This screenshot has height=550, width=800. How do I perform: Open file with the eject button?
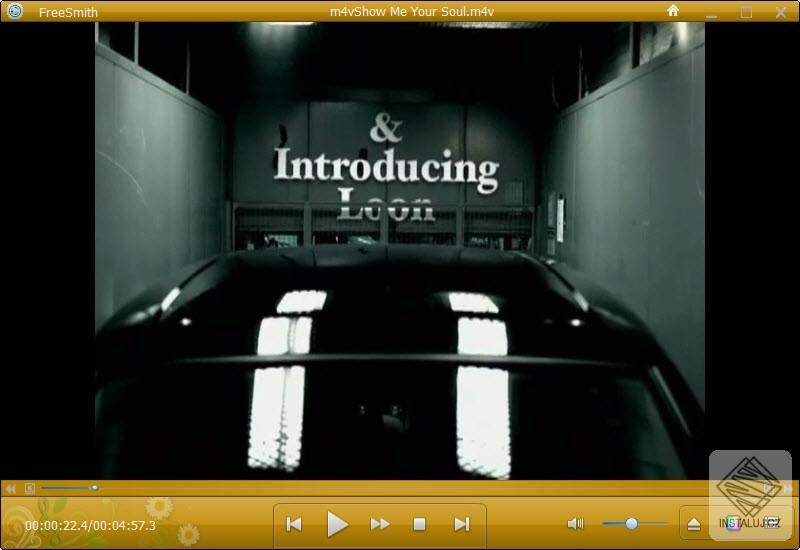tap(694, 524)
